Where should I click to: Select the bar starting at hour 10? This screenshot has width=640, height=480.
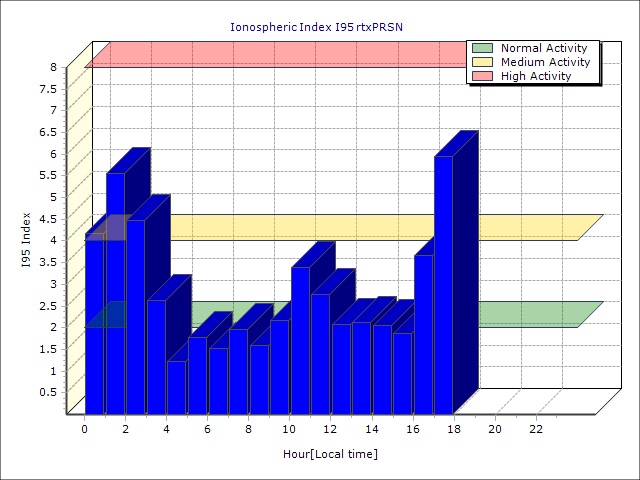(x=300, y=340)
